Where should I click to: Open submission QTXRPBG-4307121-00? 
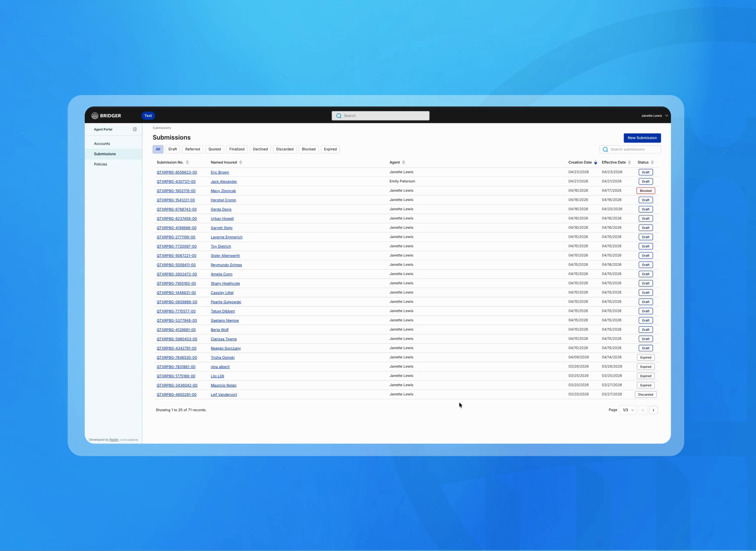[176, 182]
